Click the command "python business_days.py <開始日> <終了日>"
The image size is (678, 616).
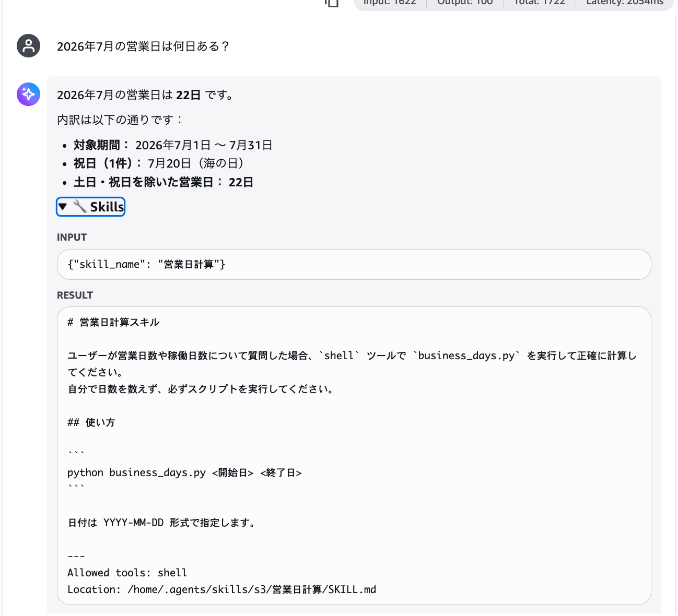[x=184, y=472]
